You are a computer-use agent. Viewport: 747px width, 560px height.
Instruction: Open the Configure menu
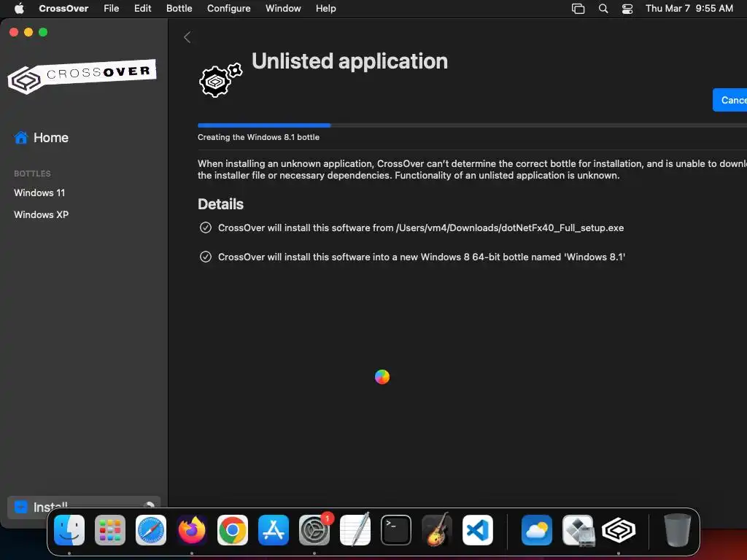(228, 8)
